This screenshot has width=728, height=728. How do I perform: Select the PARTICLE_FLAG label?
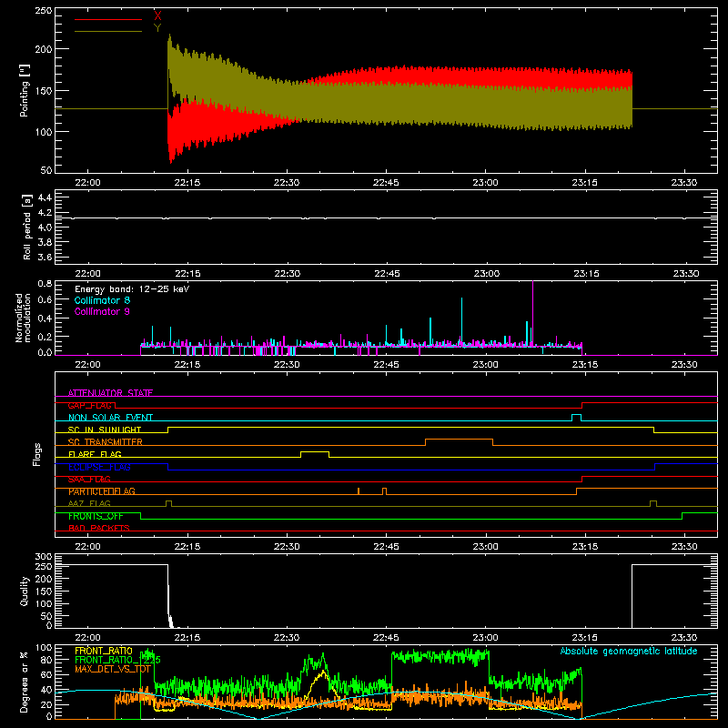pyautogui.click(x=102, y=490)
